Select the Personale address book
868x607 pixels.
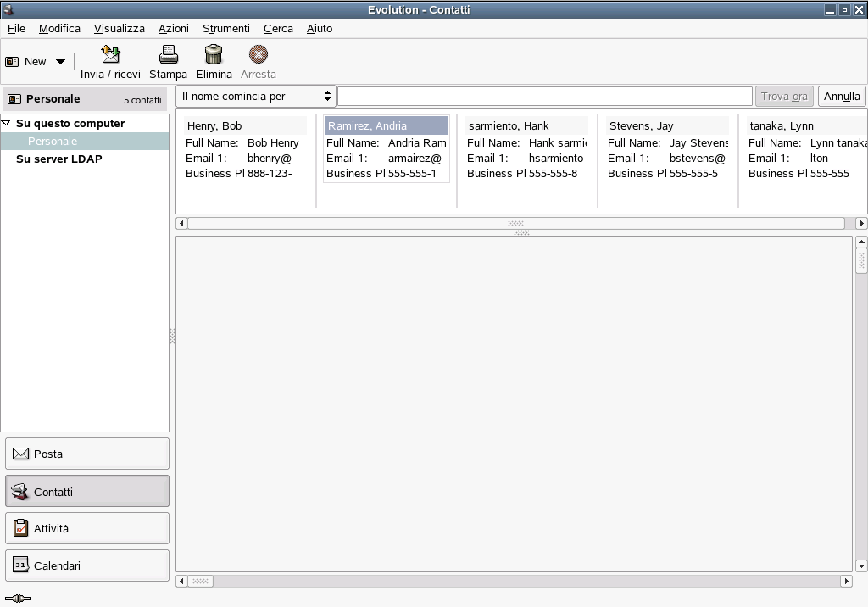(53, 142)
